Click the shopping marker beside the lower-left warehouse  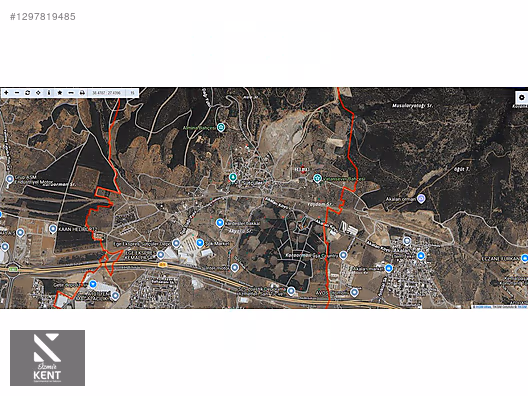pos(93,284)
